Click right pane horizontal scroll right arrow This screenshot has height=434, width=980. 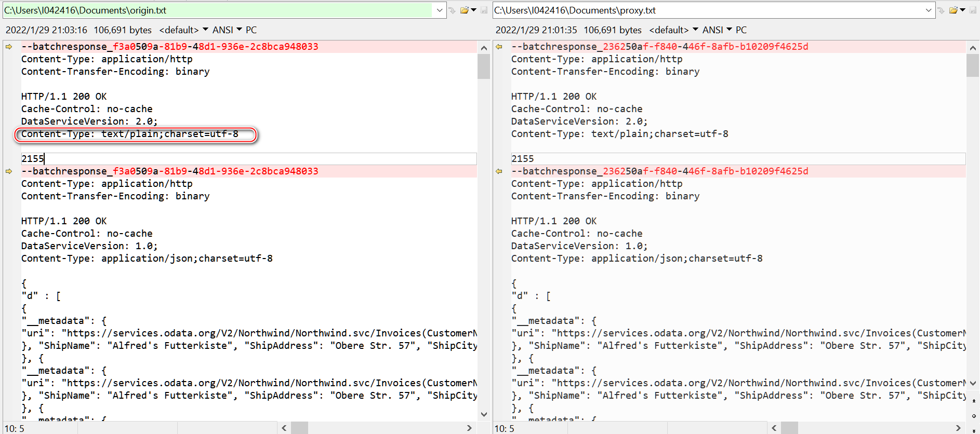(x=959, y=428)
